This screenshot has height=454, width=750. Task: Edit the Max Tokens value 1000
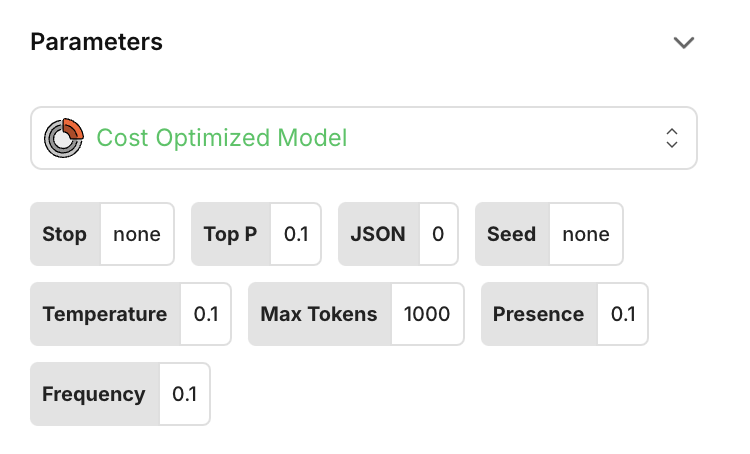pos(427,314)
